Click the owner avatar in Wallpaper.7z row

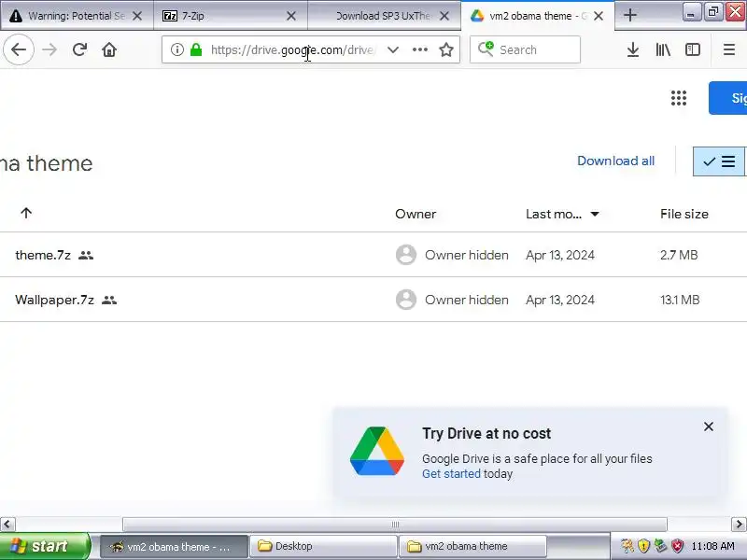coord(406,300)
